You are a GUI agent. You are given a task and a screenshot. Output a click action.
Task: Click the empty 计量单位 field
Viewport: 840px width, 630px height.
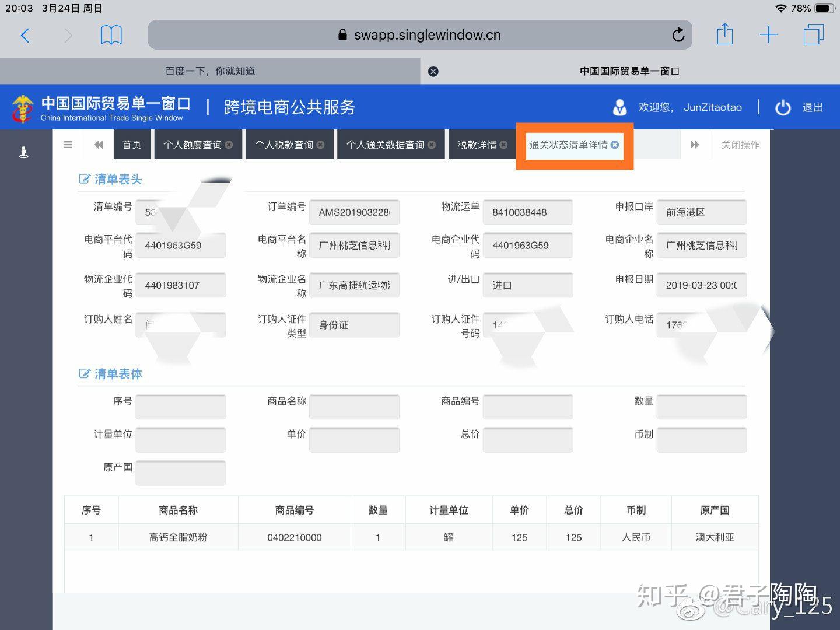point(181,440)
